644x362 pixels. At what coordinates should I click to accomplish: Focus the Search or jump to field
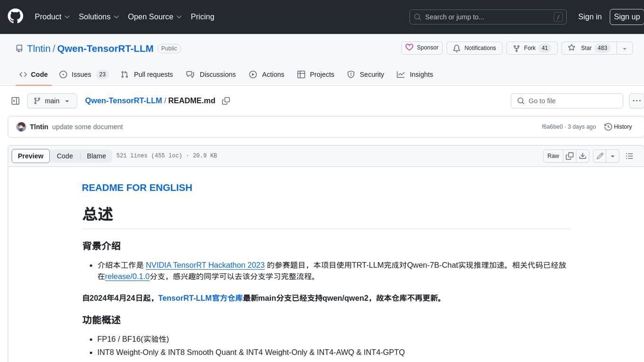point(488,17)
